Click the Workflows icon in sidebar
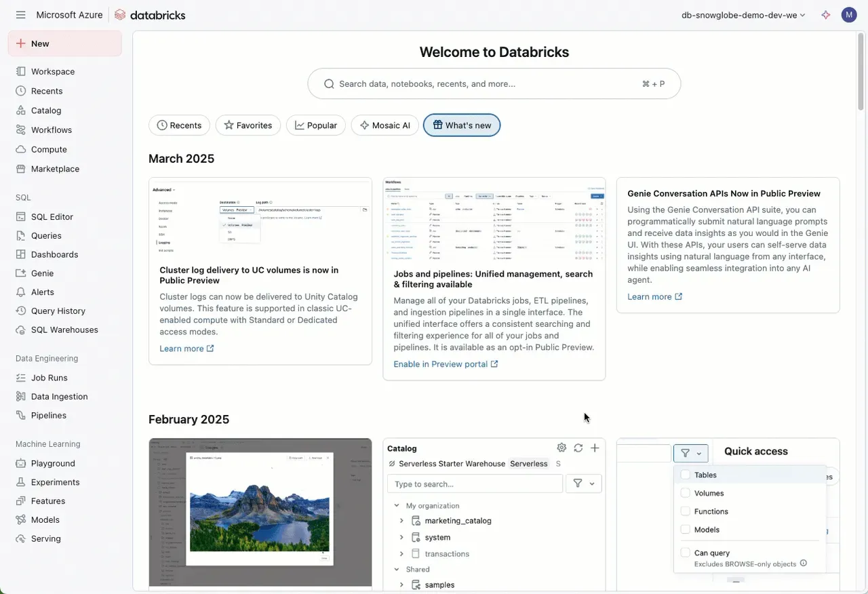 click(21, 130)
